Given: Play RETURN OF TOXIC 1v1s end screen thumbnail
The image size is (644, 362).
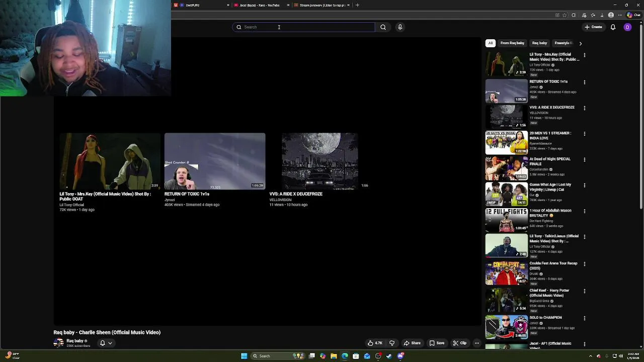Looking at the screenshot, I should (x=215, y=161).
